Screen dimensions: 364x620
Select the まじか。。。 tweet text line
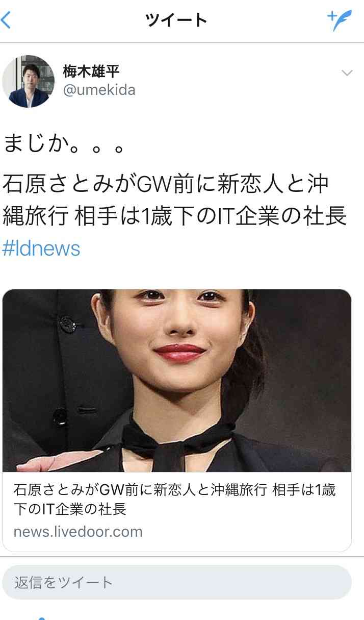tap(64, 144)
